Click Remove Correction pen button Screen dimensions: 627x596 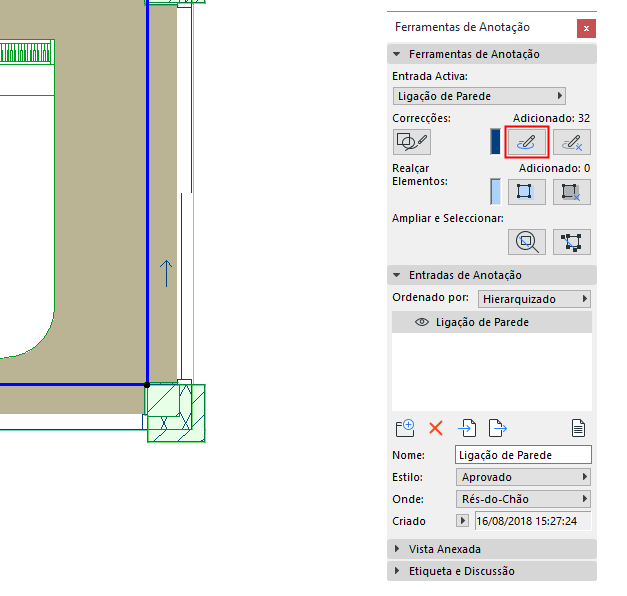(572, 142)
